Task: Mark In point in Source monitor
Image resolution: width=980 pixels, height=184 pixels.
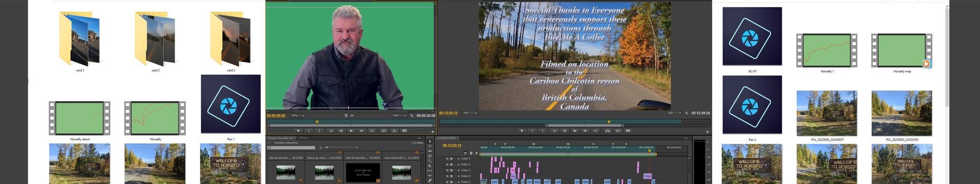Action: [309, 131]
